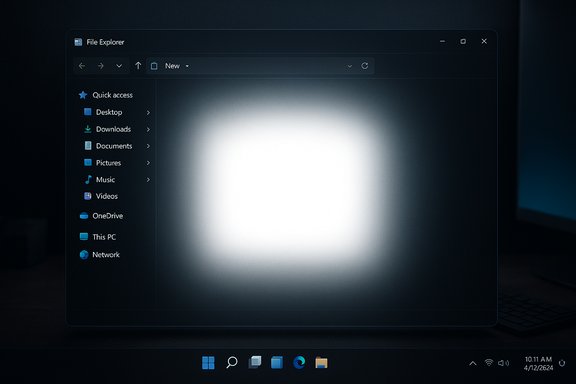Expand the Music chevron
Image resolution: width=576 pixels, height=384 pixels.
pyautogui.click(x=148, y=180)
